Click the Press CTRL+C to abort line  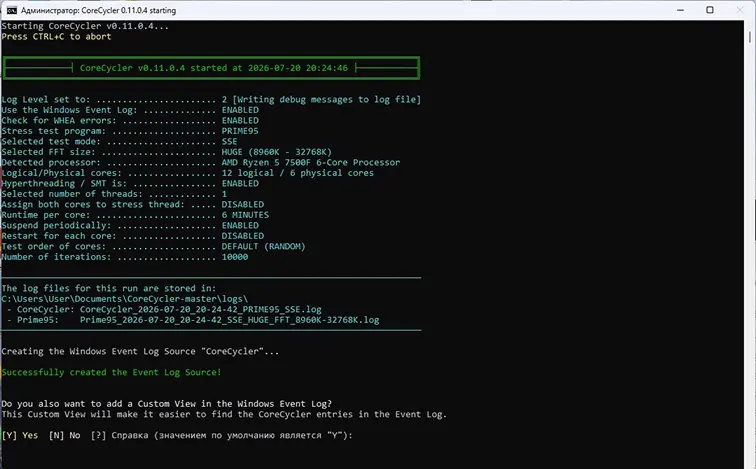(x=56, y=37)
